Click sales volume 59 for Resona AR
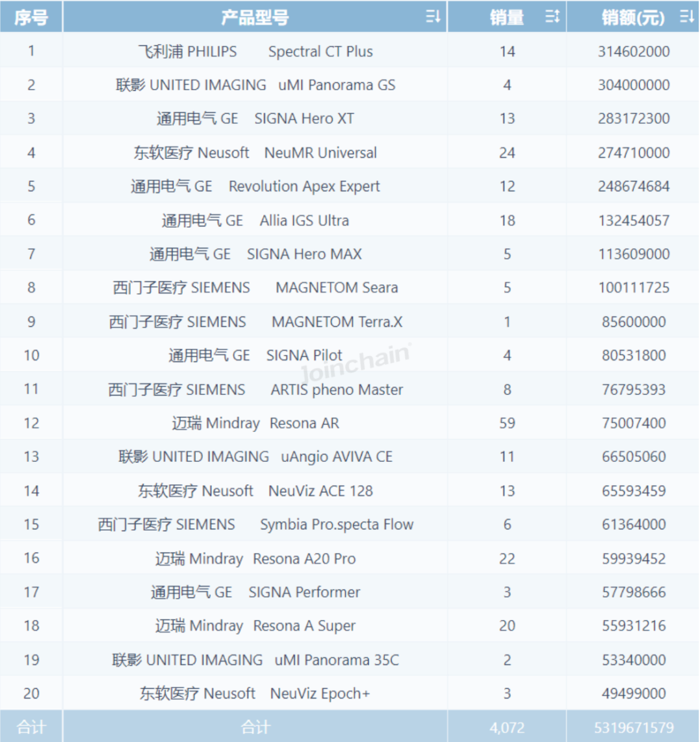Viewport: 700px width, 742px height. coord(507,423)
